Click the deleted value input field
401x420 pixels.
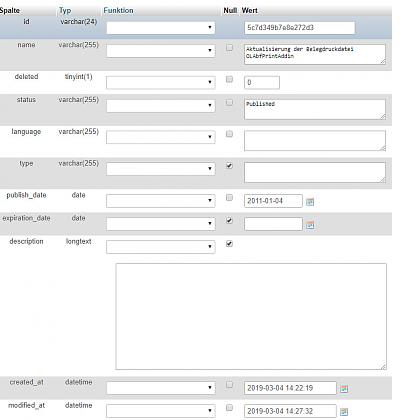262,82
